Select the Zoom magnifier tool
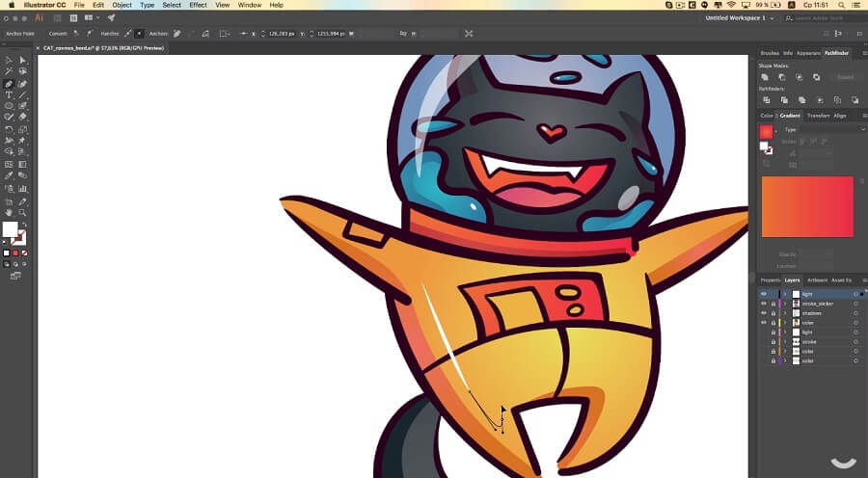Viewport: 868px width, 478px height. click(23, 212)
